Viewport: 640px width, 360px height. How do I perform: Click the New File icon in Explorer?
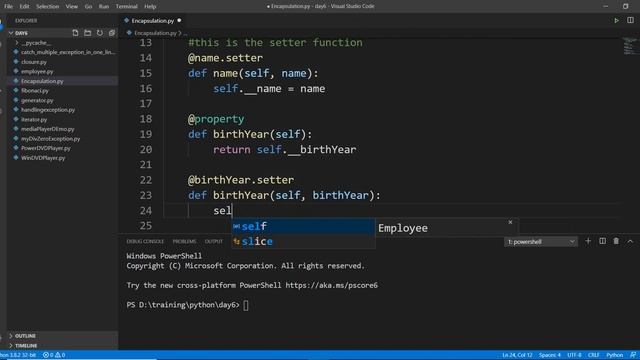[75, 33]
